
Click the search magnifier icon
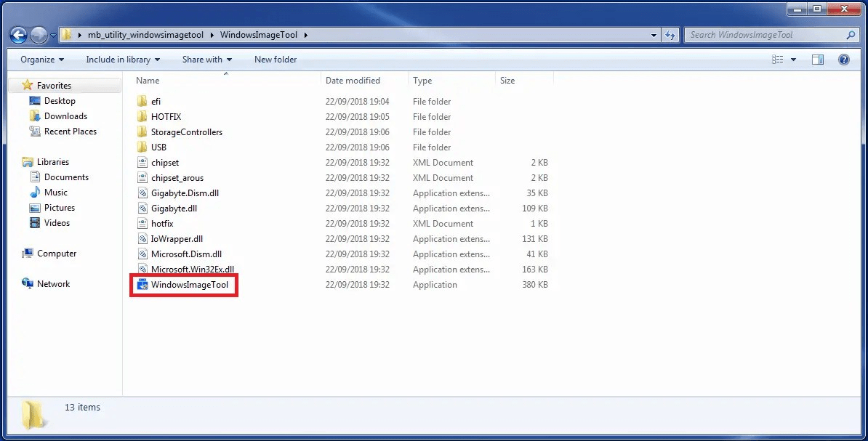click(x=851, y=35)
